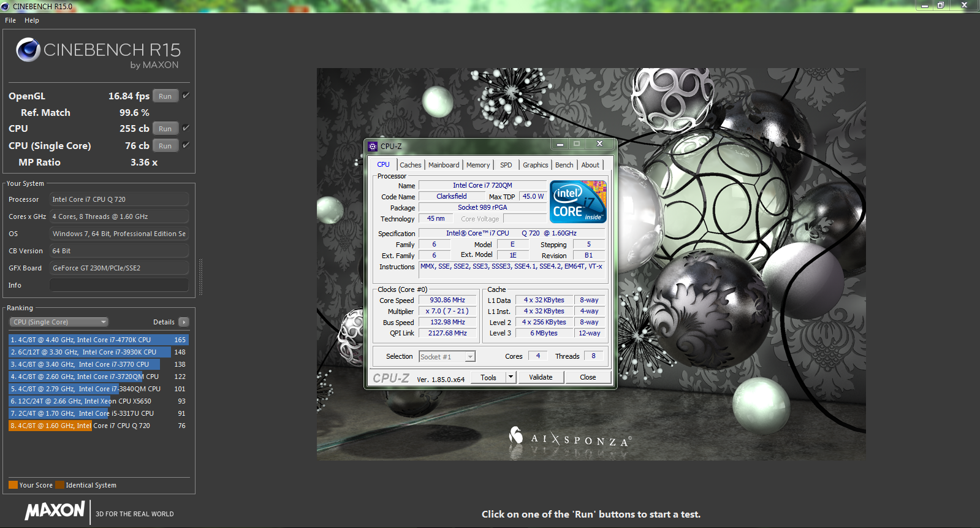The image size is (980, 528).
Task: Click the Bus Speed value 132.98 MHz
Action: coord(447,323)
